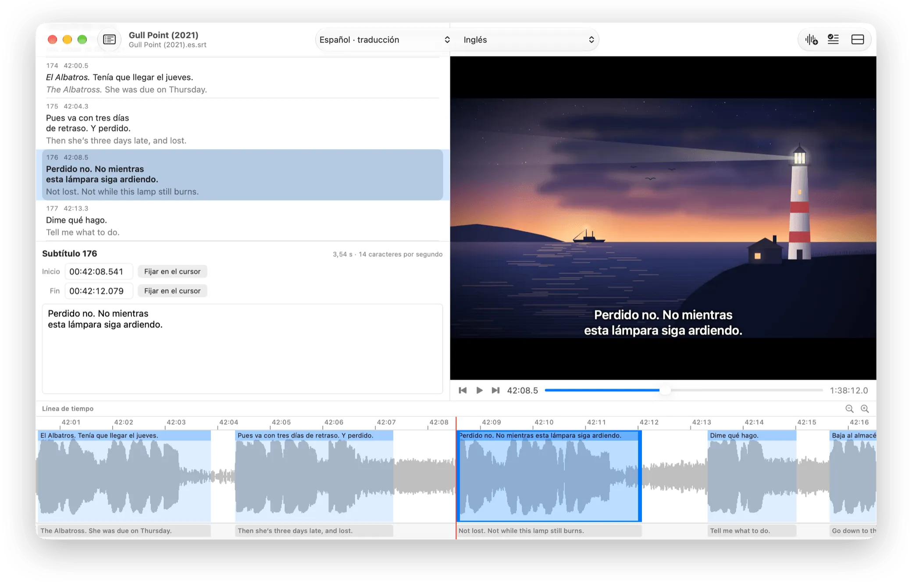Click the video preview frame
Viewport: 912px width, 588px height.
click(x=663, y=218)
